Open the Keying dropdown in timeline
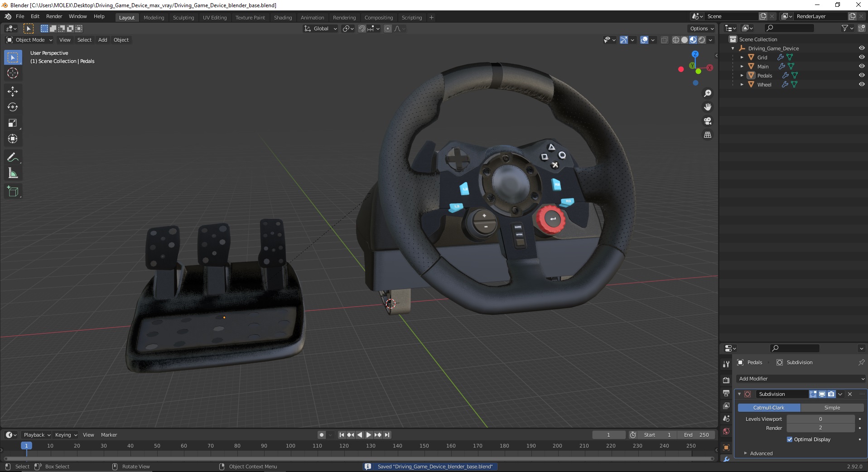868x472 pixels. pos(66,435)
